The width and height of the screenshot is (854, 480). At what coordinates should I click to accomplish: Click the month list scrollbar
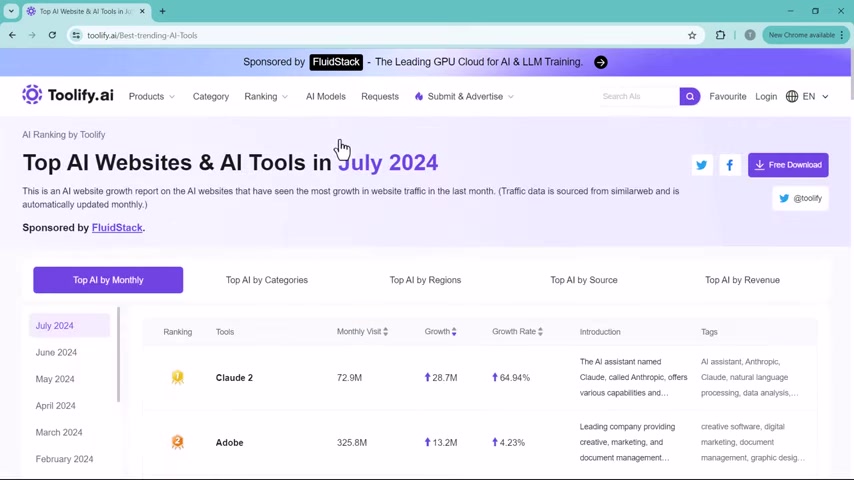tap(119, 355)
